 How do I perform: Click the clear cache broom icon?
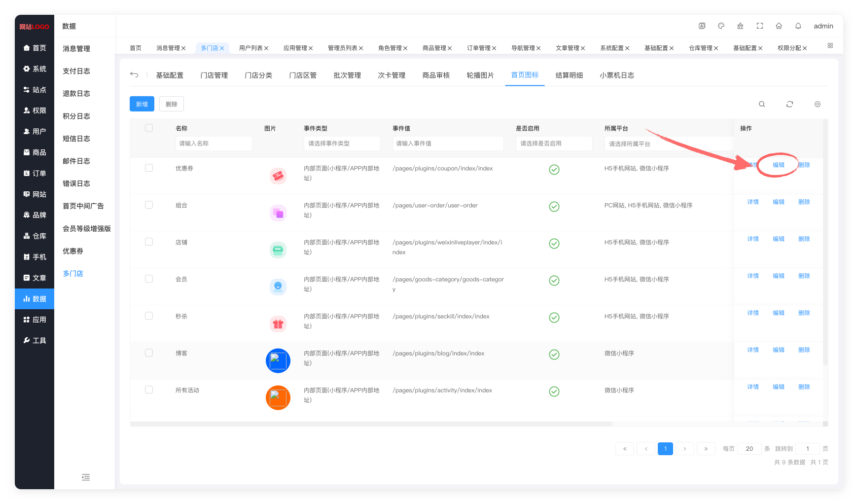pyautogui.click(x=740, y=26)
